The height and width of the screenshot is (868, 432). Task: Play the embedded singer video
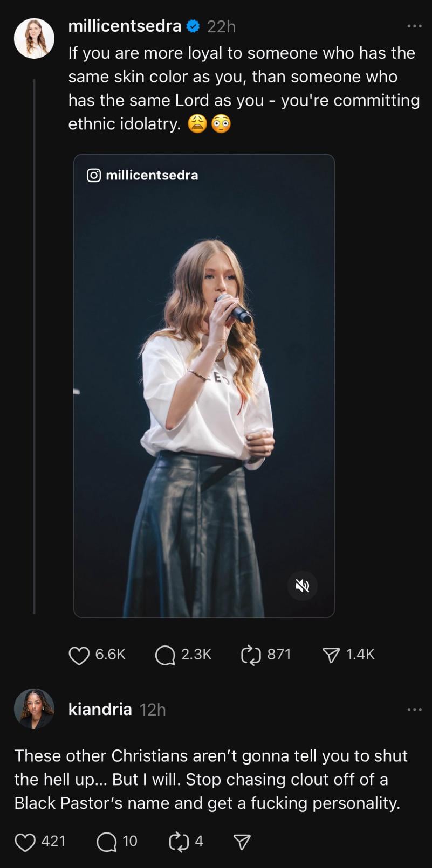[204, 386]
